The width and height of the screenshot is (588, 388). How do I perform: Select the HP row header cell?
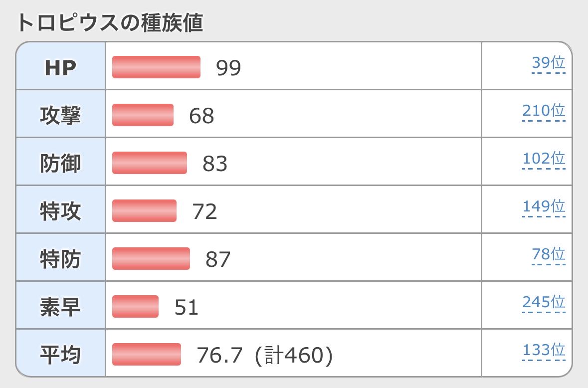(61, 66)
